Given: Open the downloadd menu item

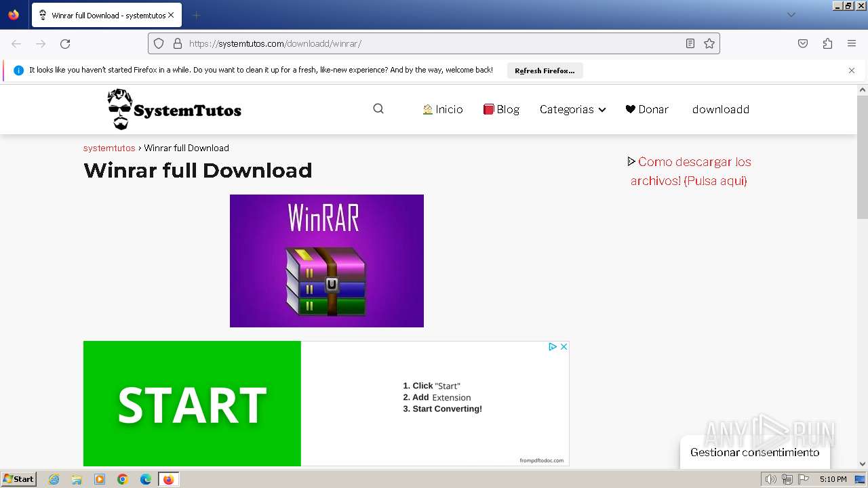Looking at the screenshot, I should point(721,109).
